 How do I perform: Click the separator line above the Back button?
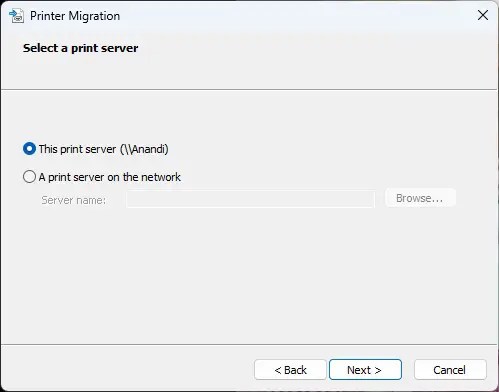click(x=249, y=344)
